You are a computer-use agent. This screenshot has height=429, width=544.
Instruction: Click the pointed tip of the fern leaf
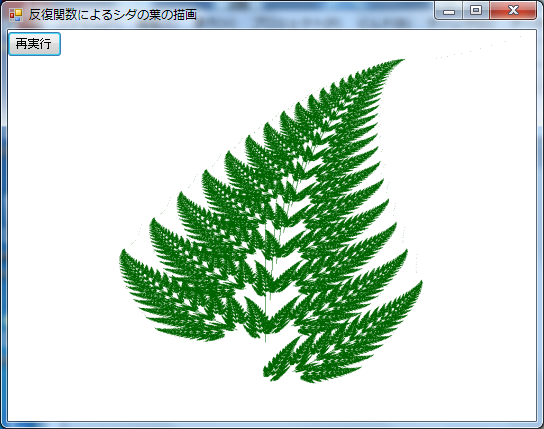(x=402, y=60)
